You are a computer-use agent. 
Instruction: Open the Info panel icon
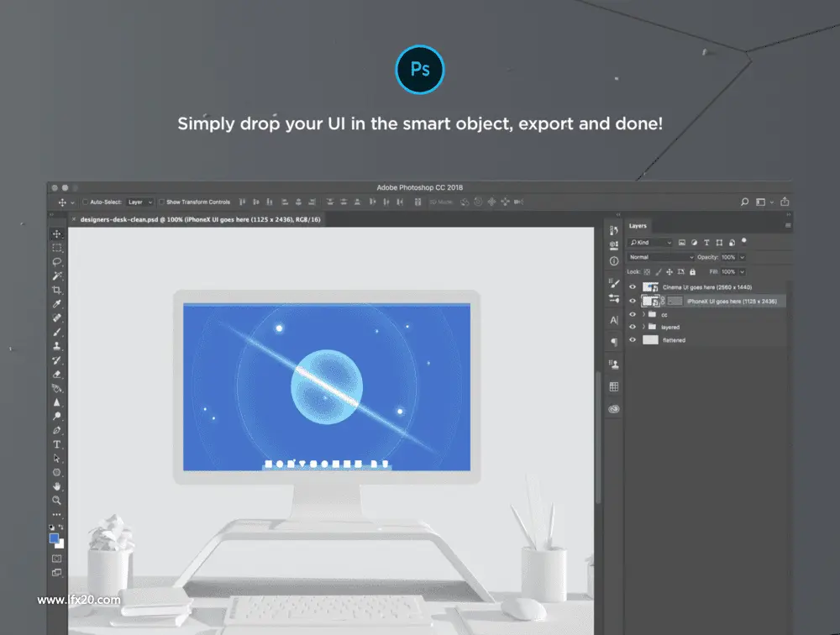[614, 261]
